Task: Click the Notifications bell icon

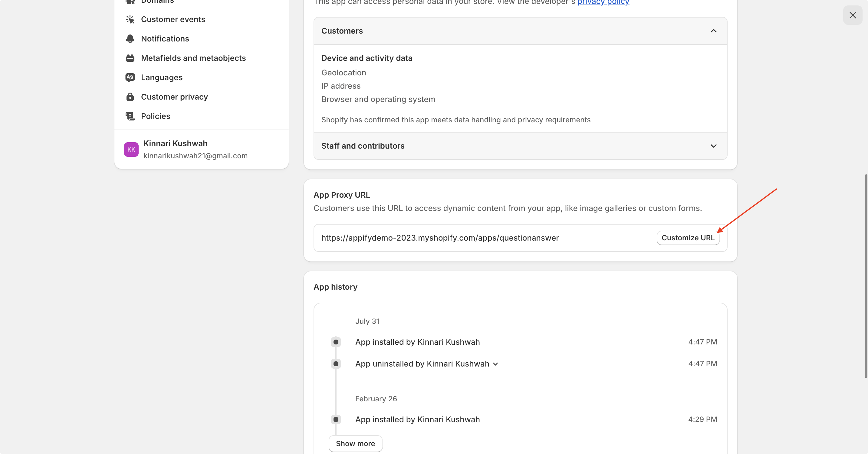Action: click(130, 39)
